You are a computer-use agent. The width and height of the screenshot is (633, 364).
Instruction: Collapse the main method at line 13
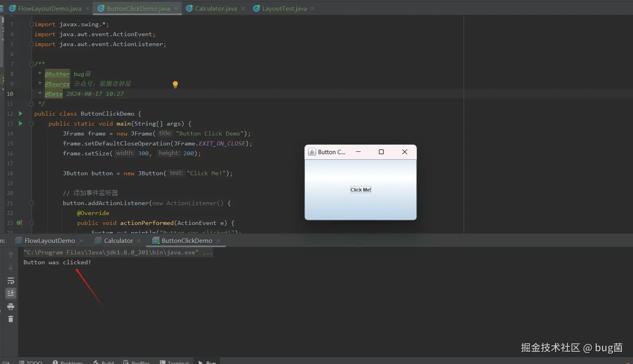31,124
